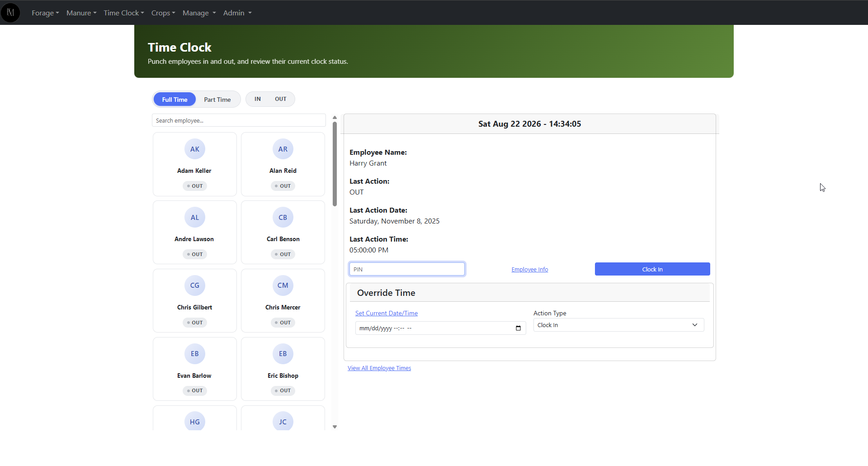Select Eric Bishop's EB avatar
868x466 pixels.
click(x=283, y=354)
